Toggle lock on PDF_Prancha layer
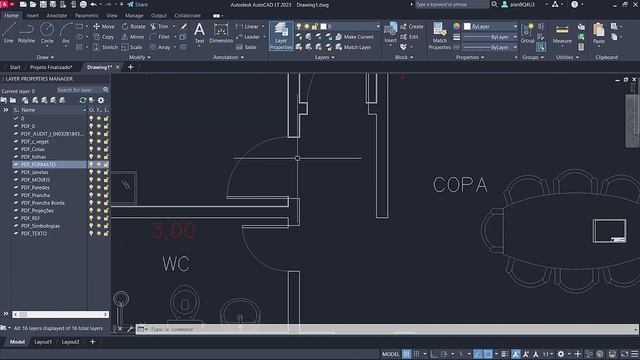 pyautogui.click(x=106, y=196)
